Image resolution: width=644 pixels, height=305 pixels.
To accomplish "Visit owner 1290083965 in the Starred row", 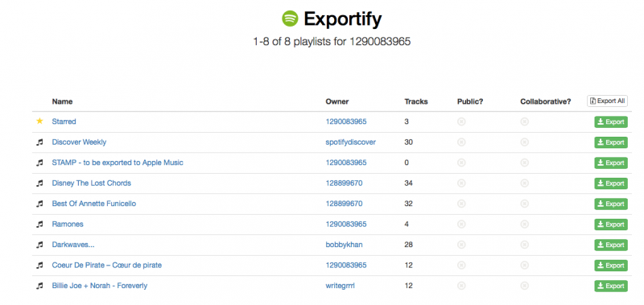I will 346,122.
